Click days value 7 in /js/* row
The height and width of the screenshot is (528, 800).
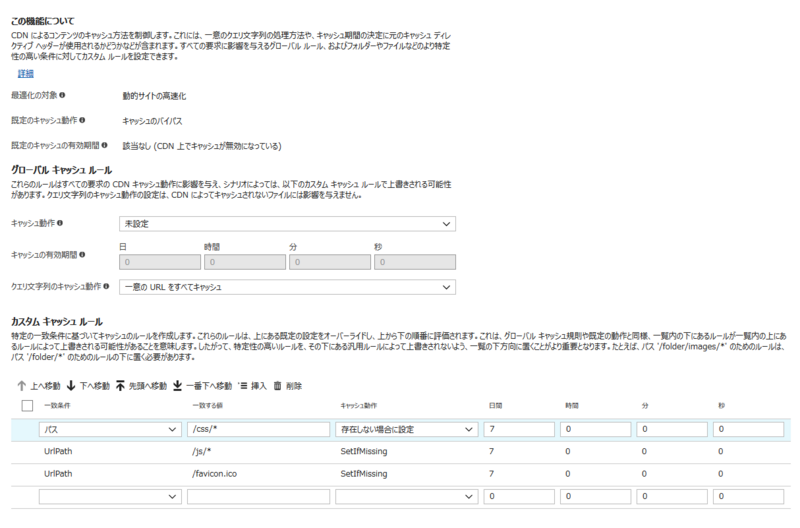click(491, 451)
